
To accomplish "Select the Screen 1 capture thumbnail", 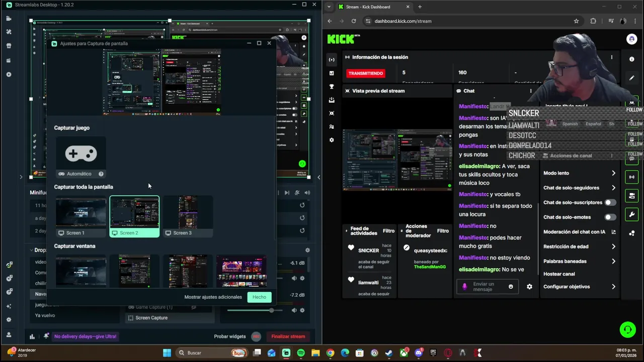I will (x=81, y=217).
